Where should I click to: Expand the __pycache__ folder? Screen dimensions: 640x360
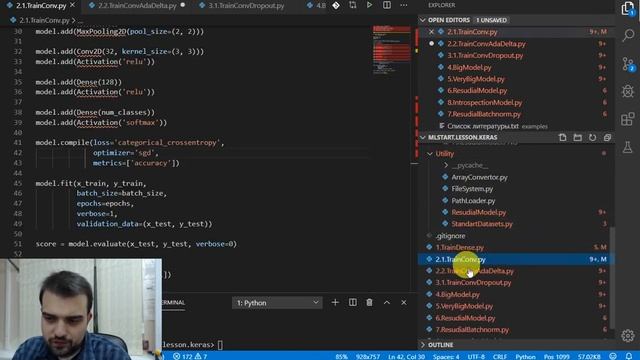coord(446,165)
